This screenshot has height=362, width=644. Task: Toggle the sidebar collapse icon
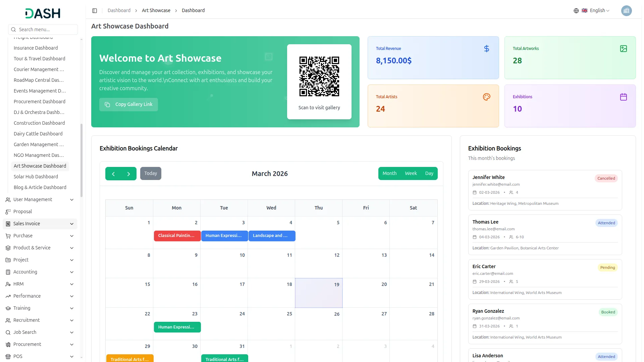tap(95, 11)
